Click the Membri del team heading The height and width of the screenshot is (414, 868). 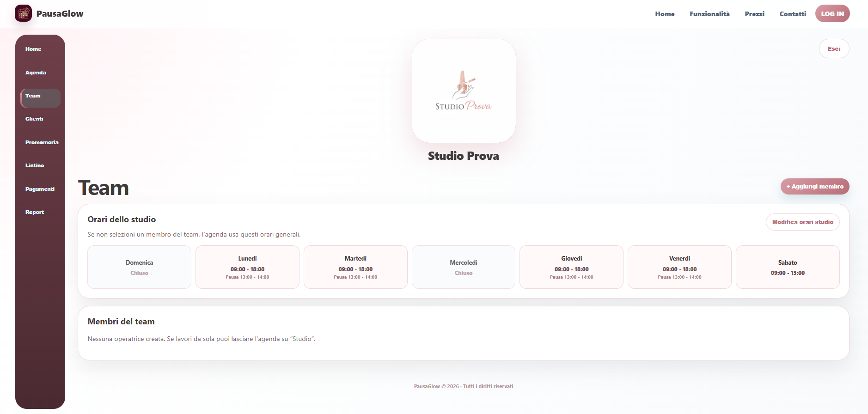(121, 322)
